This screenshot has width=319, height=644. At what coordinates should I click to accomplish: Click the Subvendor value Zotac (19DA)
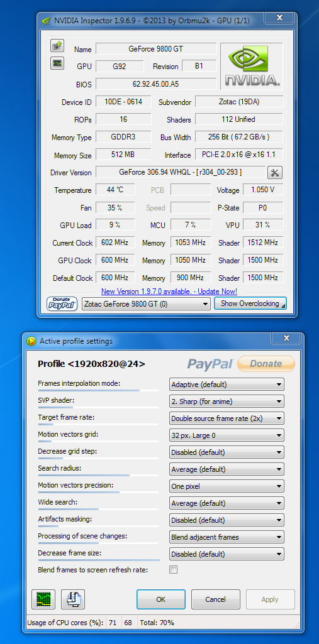[239, 101]
